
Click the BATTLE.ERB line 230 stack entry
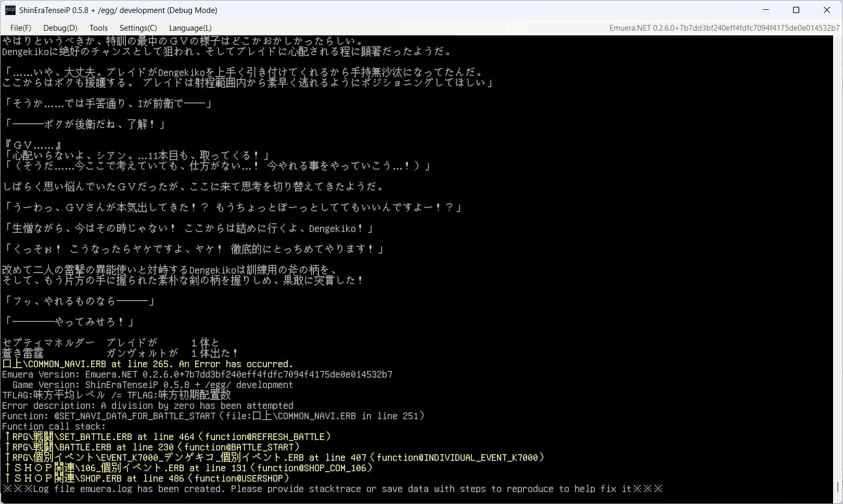pos(151,447)
